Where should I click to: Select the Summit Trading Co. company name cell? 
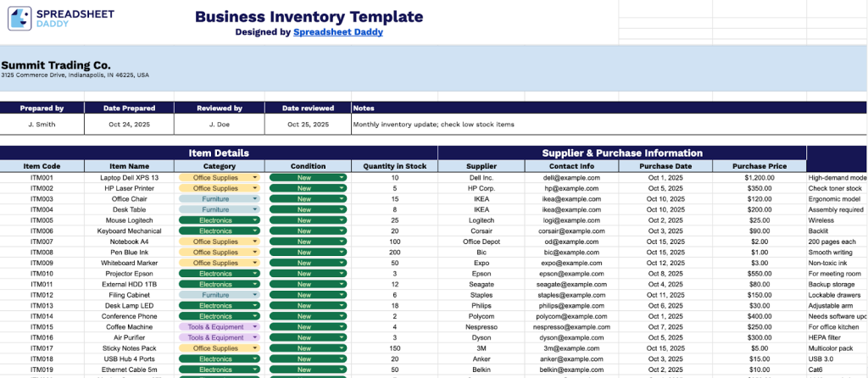click(x=56, y=64)
